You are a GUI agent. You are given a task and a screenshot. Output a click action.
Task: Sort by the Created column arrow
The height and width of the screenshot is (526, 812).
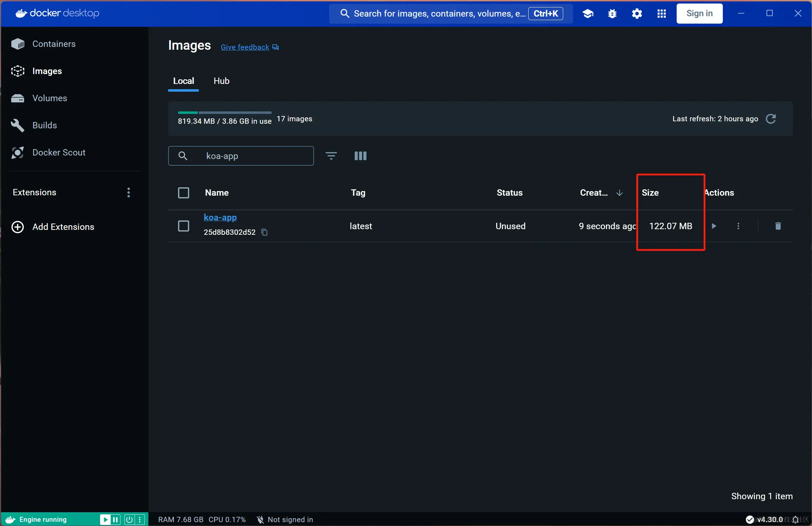tap(619, 193)
